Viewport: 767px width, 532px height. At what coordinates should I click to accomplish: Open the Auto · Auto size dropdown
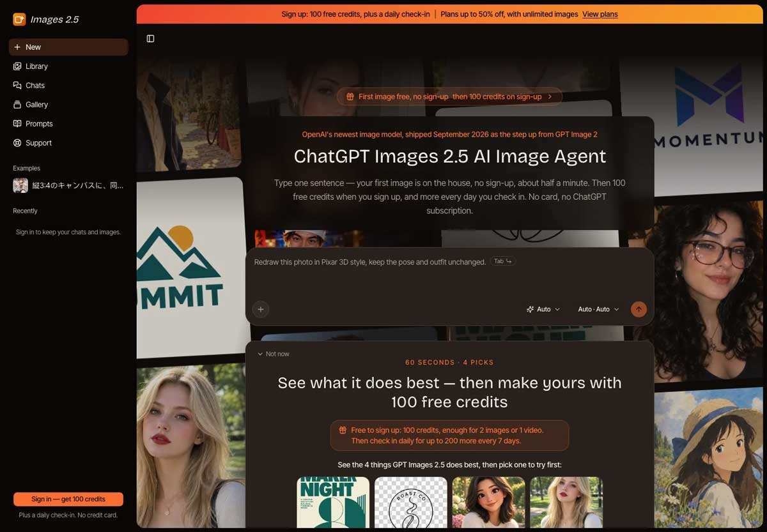click(598, 309)
